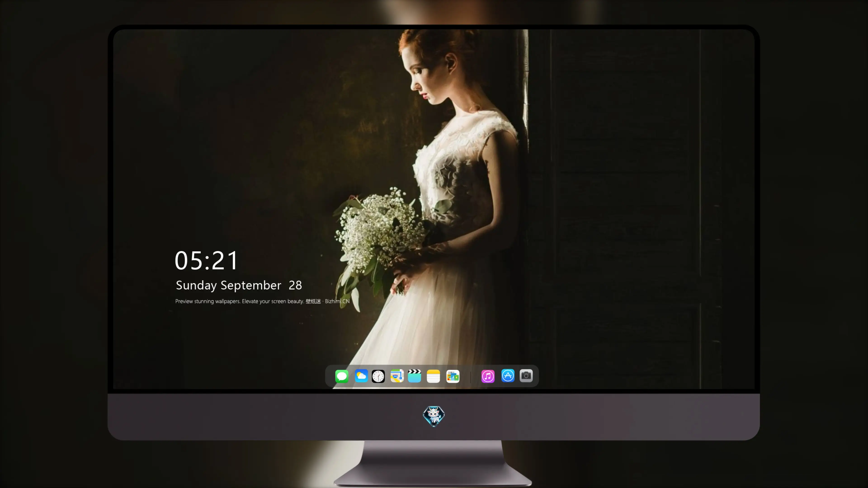Open the Videos clapperboard icon
The width and height of the screenshot is (868, 488).
tap(415, 376)
